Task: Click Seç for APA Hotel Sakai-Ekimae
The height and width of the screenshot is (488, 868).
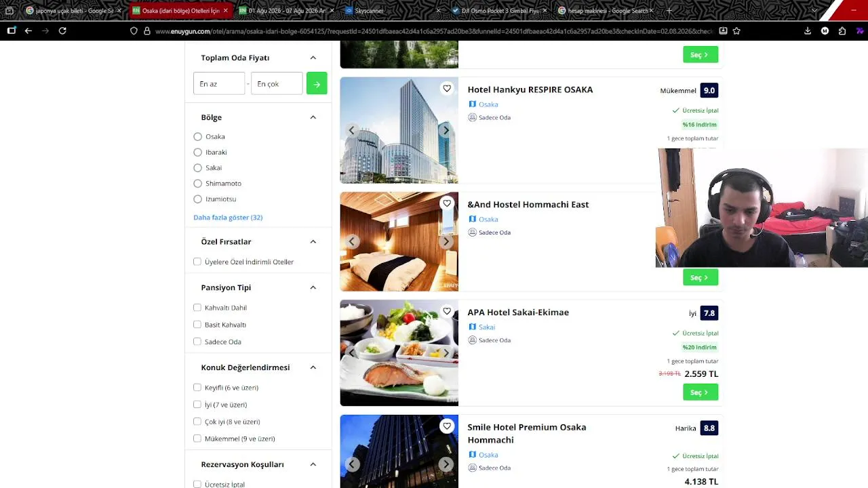Action: pos(701,392)
